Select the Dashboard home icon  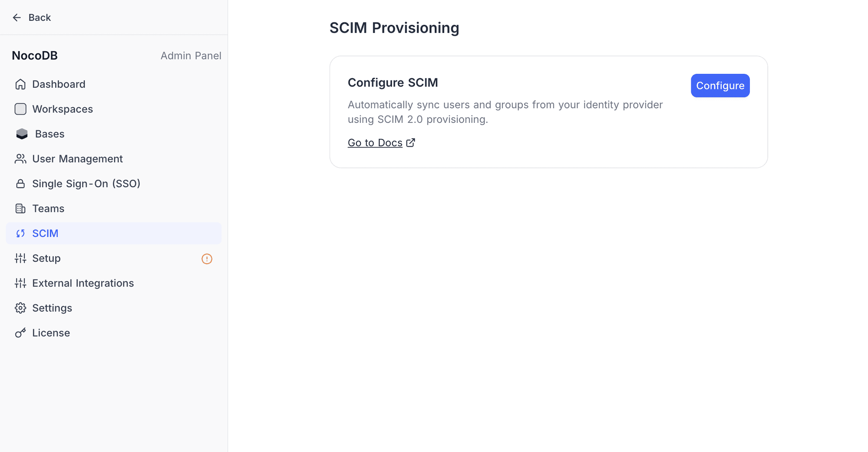click(20, 84)
